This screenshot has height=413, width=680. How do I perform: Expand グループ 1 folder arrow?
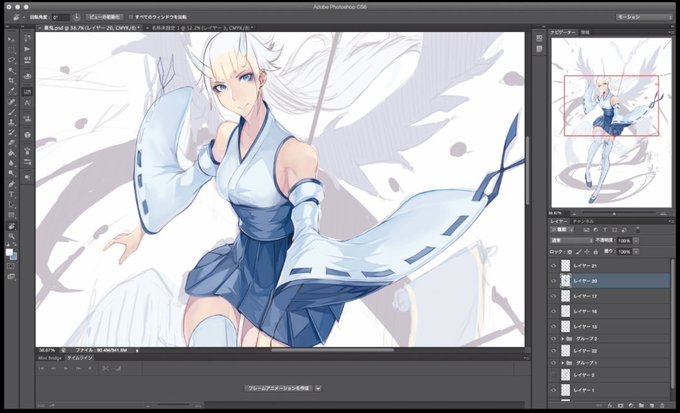(562, 363)
